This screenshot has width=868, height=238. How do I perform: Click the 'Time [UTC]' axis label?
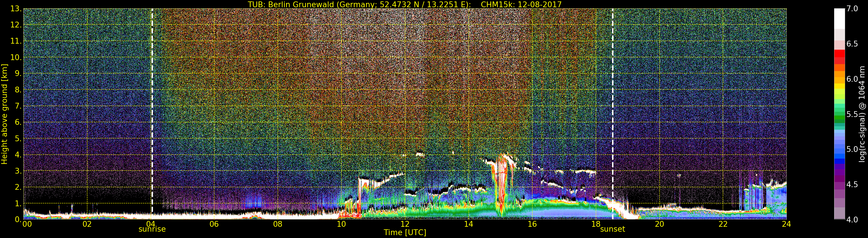[x=405, y=232]
